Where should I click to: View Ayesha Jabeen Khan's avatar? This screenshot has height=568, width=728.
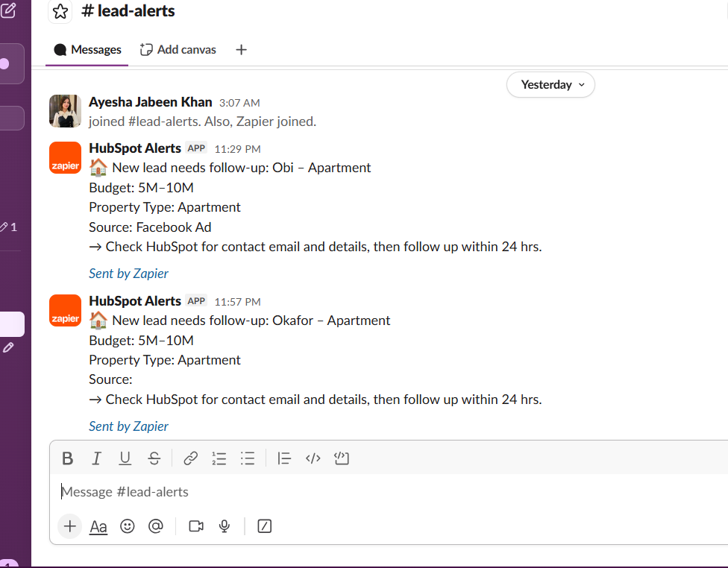click(x=66, y=111)
